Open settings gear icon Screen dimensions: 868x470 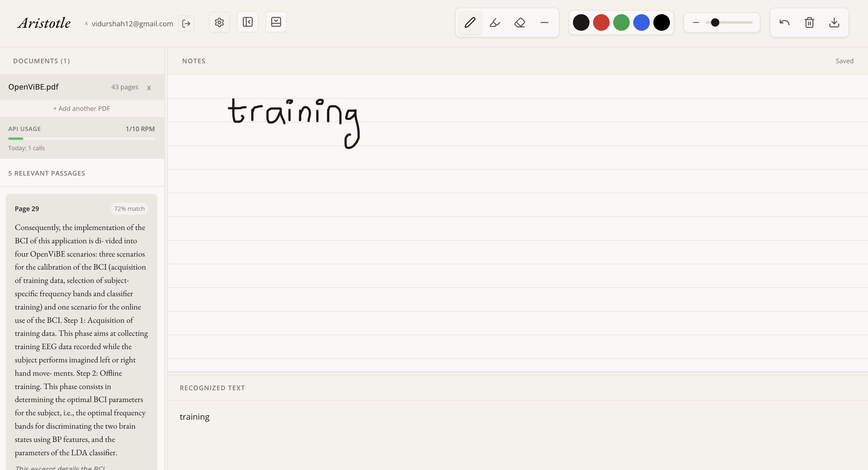click(x=219, y=22)
